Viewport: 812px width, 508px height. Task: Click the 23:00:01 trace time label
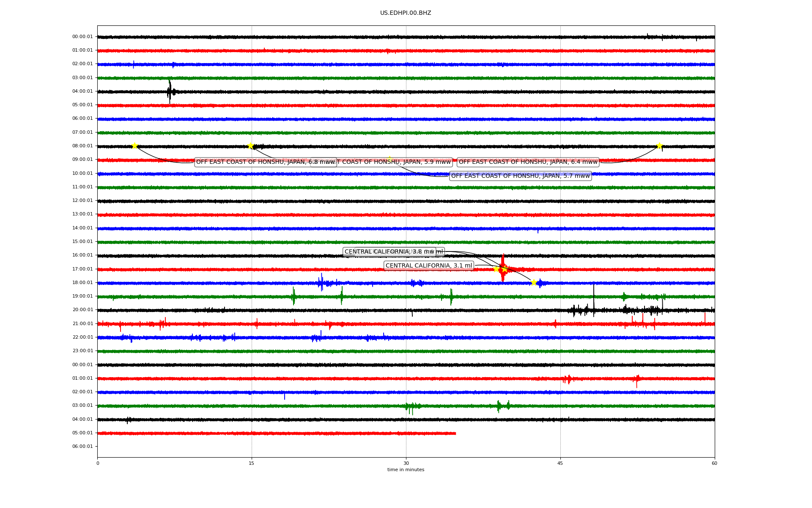point(82,351)
